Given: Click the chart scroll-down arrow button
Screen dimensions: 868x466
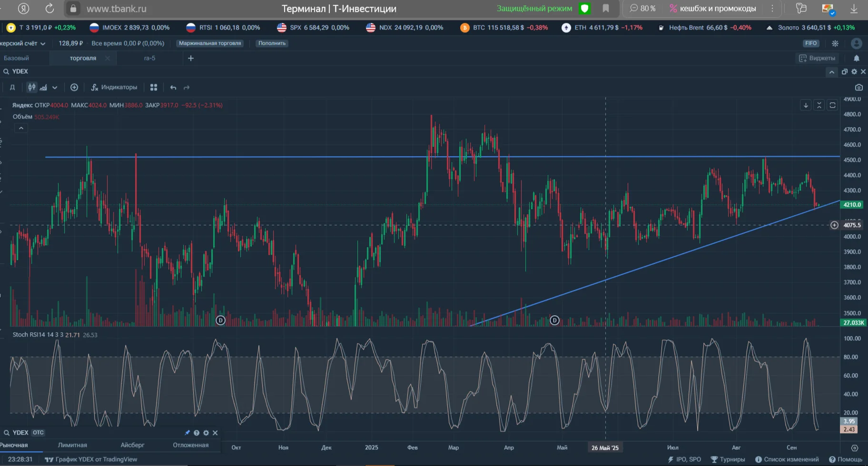Looking at the screenshot, I should click(x=806, y=105).
